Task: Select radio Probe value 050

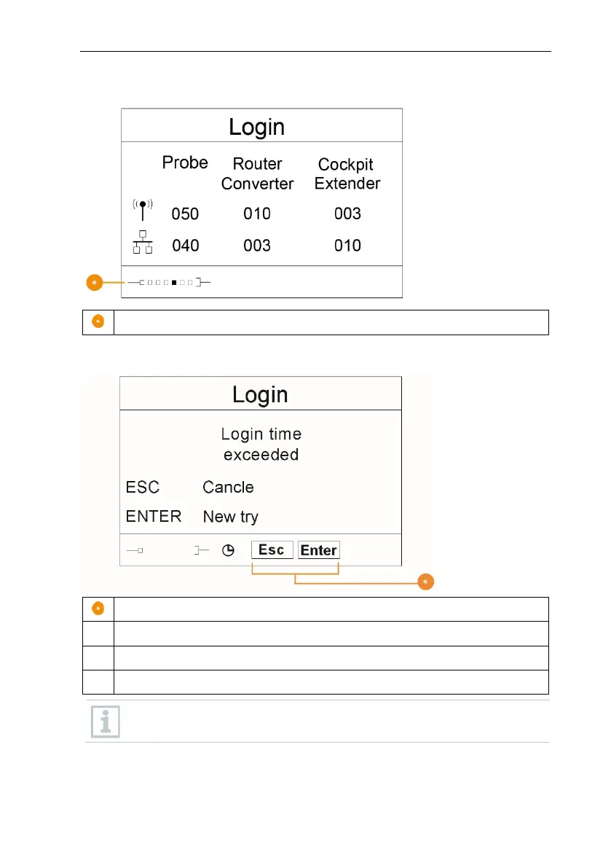Action: (x=185, y=214)
